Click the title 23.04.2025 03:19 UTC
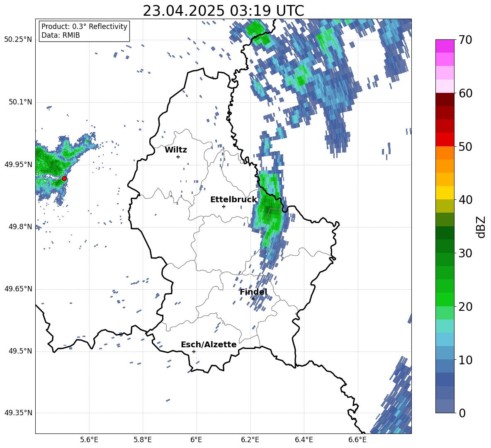 coord(224,11)
